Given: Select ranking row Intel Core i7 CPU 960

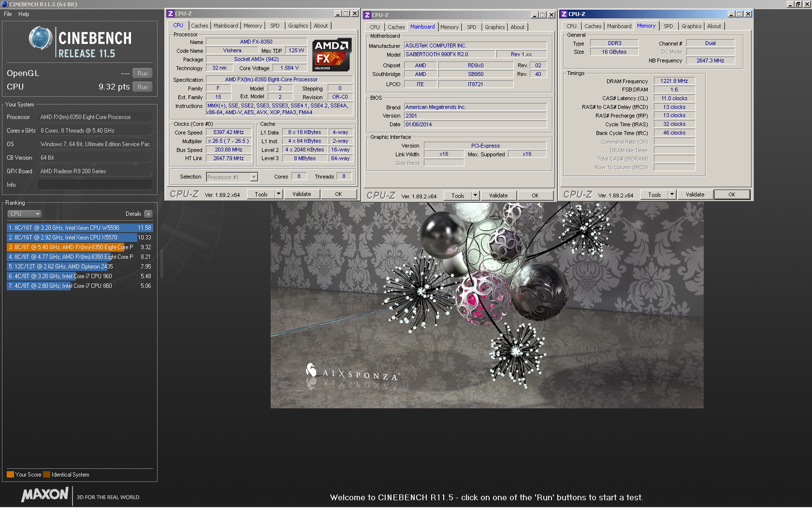Looking at the screenshot, I should pos(80,276).
